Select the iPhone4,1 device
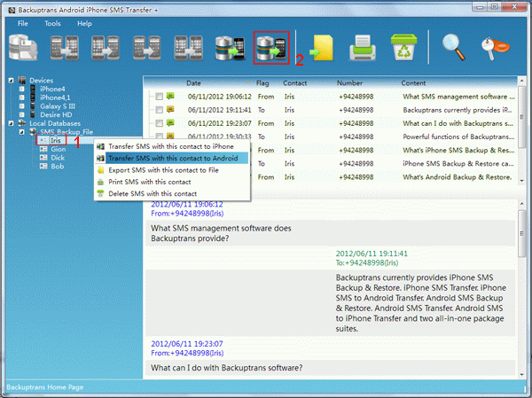The height and width of the screenshot is (398, 532). point(55,98)
